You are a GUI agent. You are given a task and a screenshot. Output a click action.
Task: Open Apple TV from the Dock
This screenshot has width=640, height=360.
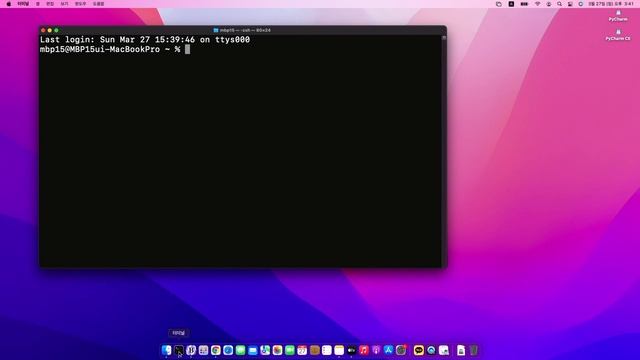pyautogui.click(x=351, y=350)
